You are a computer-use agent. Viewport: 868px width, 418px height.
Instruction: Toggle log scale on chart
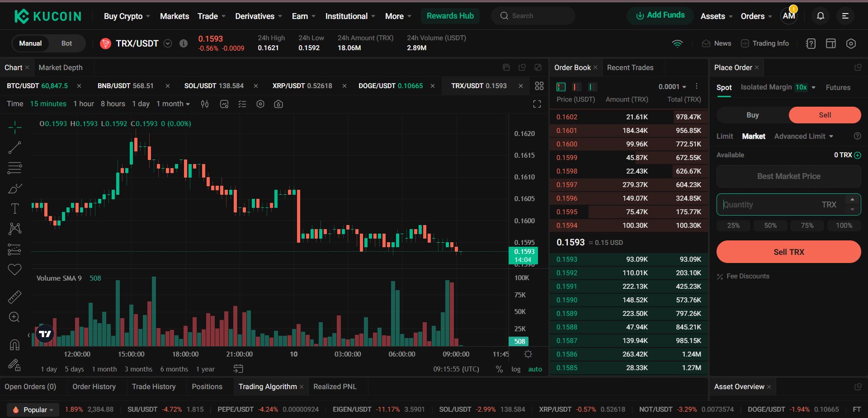coord(516,369)
